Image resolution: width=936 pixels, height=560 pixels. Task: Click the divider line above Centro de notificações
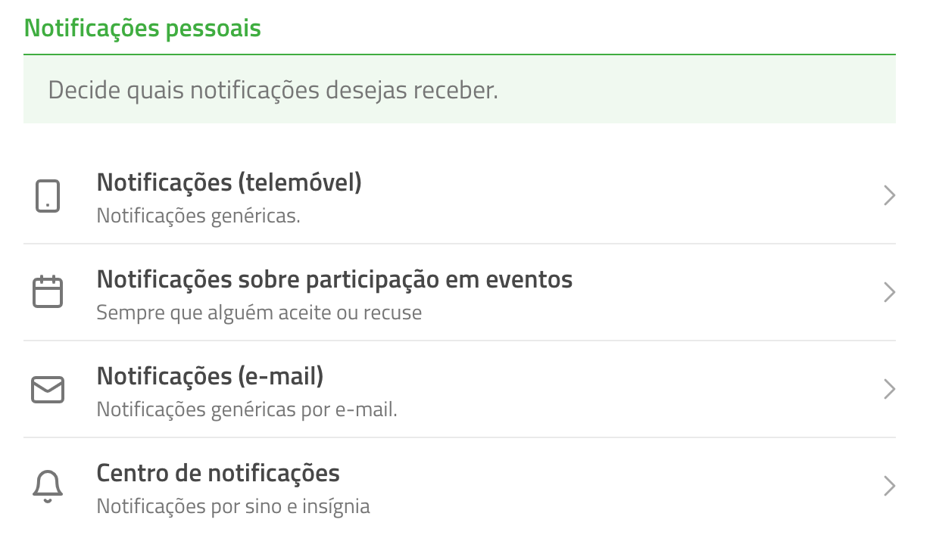pyautogui.click(x=460, y=437)
